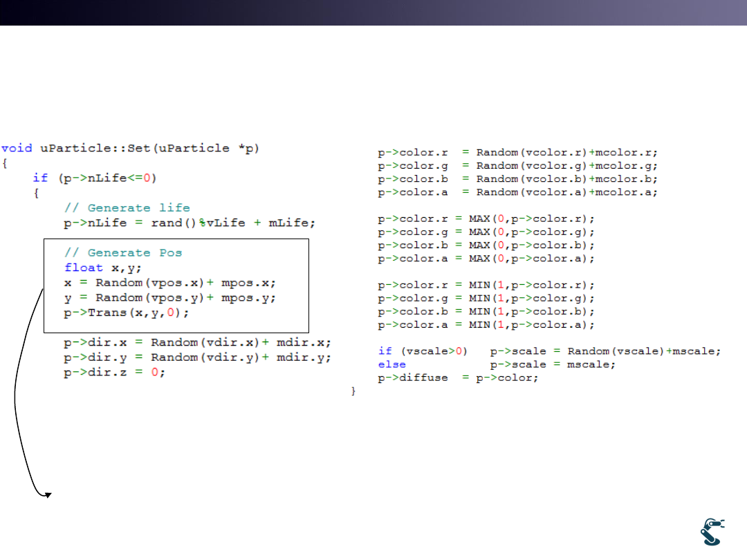This screenshot has width=747, height=560.
Task: Click the p->diffuse = p->color line
Action: click(457, 378)
